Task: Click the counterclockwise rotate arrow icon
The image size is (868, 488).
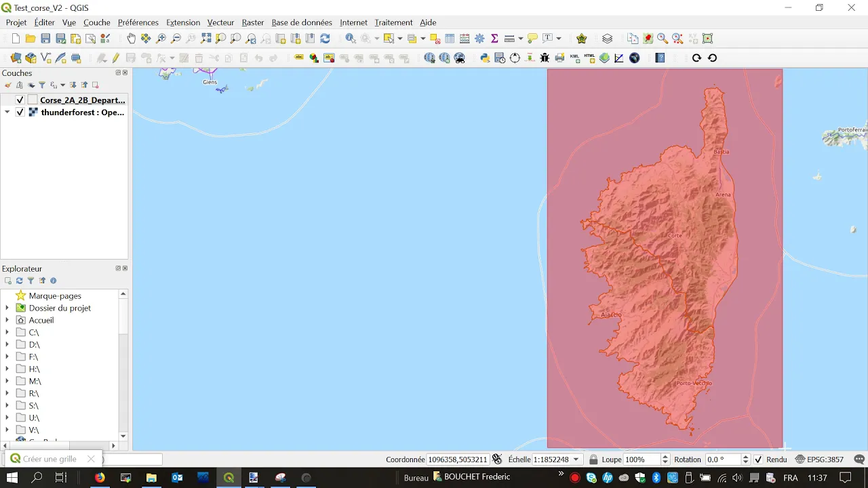Action: 712,58
